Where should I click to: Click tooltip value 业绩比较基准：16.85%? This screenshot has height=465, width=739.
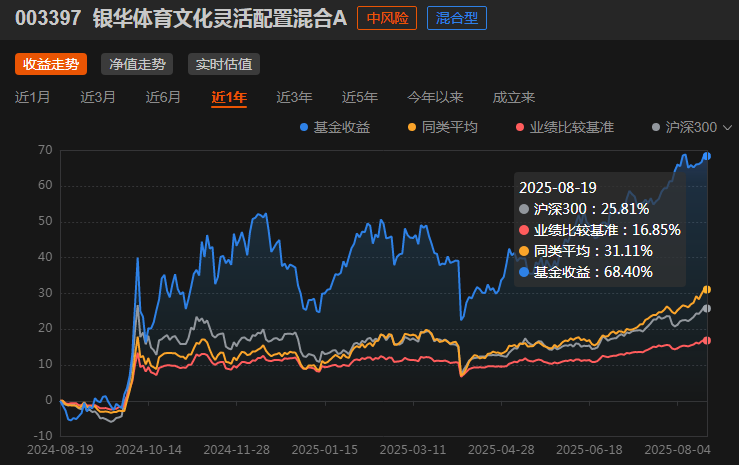[600, 230]
